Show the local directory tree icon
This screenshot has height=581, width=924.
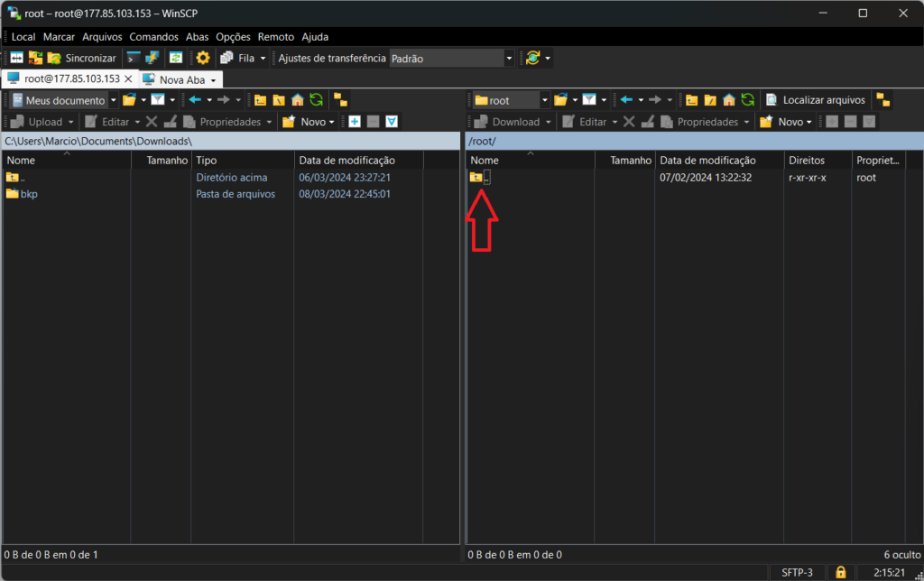340,100
